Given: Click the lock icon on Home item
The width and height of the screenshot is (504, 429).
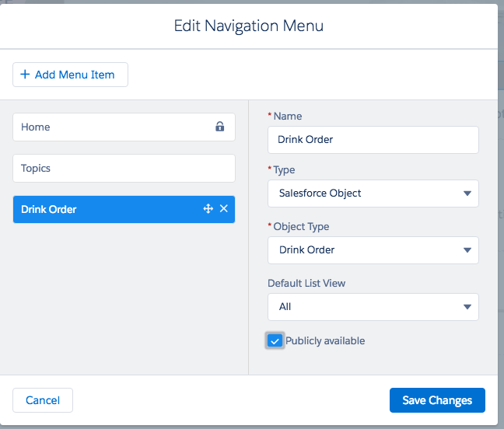Looking at the screenshot, I should [220, 127].
